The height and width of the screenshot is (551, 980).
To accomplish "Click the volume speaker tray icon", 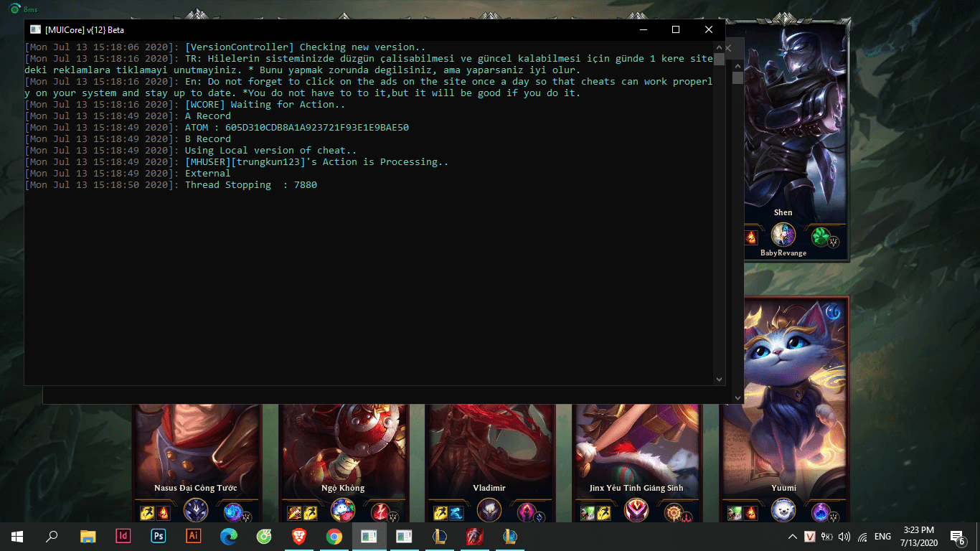I will pos(844,536).
